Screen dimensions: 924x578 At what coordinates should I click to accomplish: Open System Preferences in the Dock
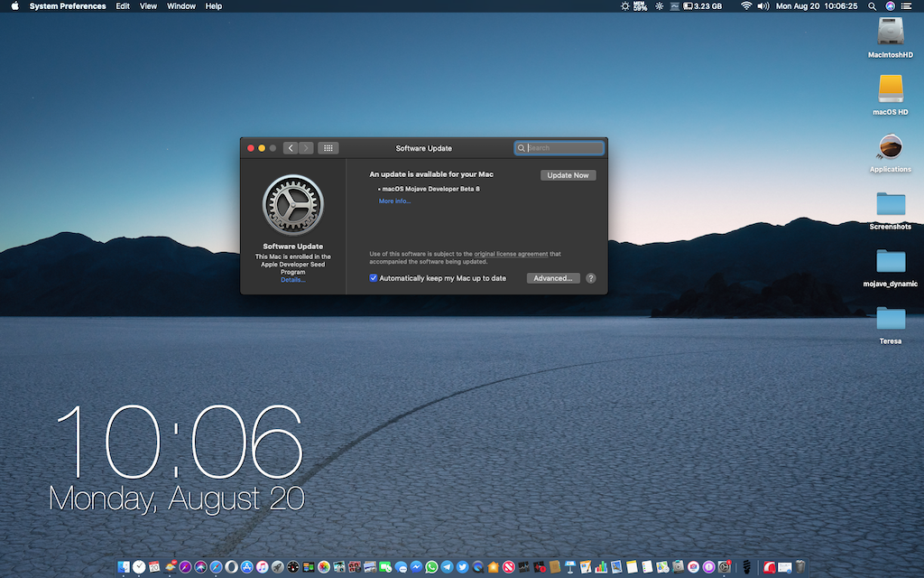click(725, 567)
